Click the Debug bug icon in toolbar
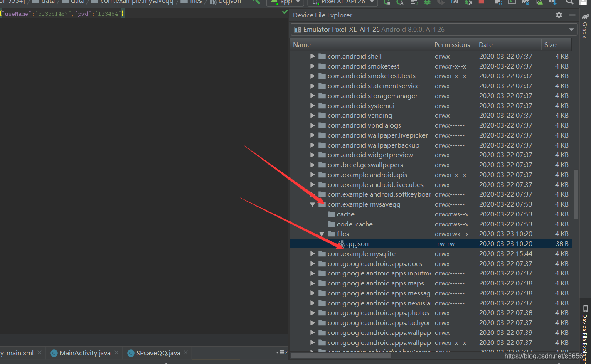Image resolution: width=591 pixels, height=364 pixels. pyautogui.click(x=427, y=2)
